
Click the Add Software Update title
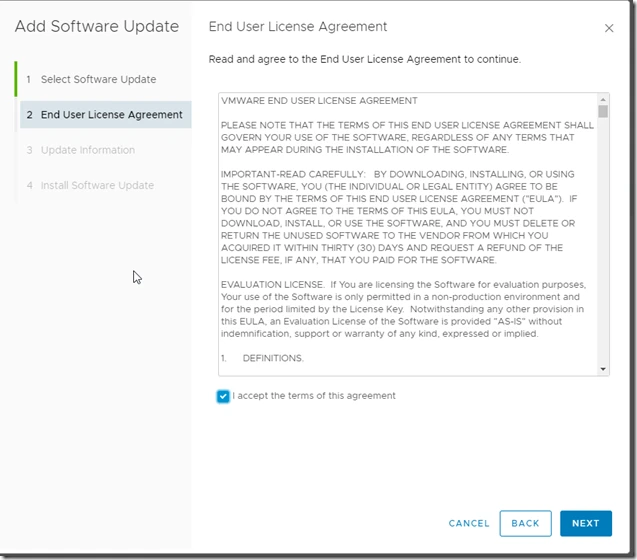tap(97, 26)
